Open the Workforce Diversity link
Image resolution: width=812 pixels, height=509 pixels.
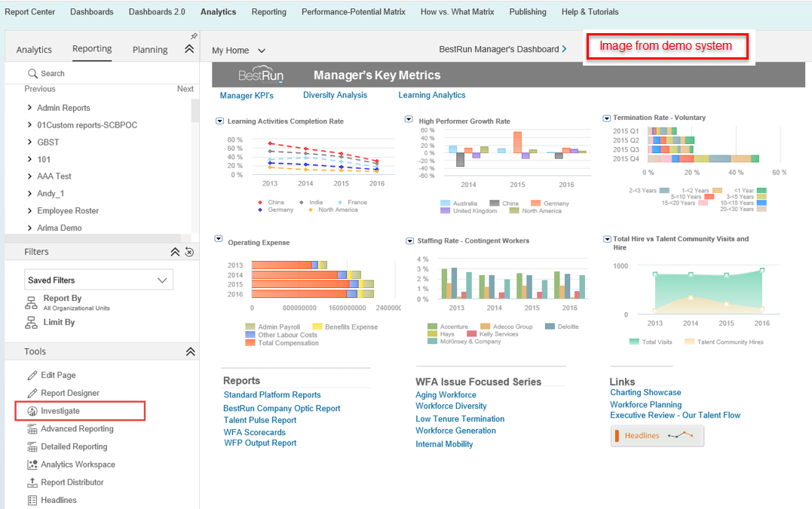[x=451, y=406]
